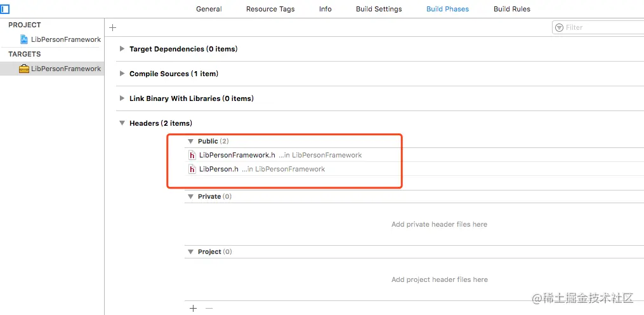Collapse the Private headers group

coord(190,196)
